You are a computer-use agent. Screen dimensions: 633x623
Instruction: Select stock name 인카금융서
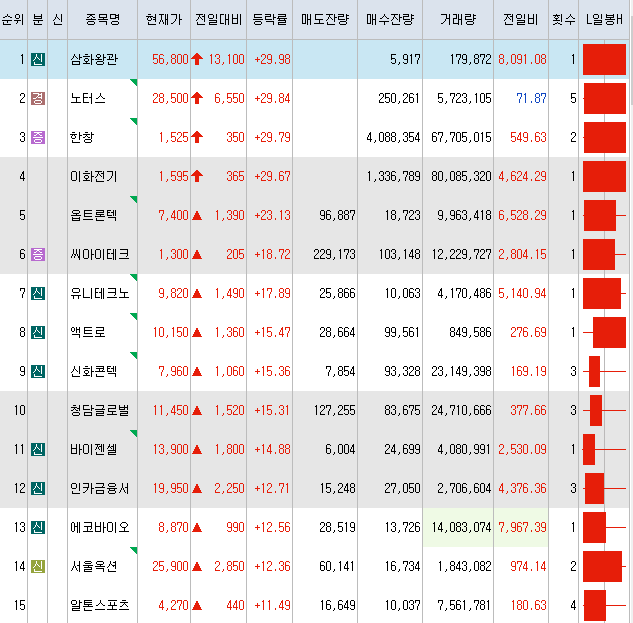tap(100, 489)
